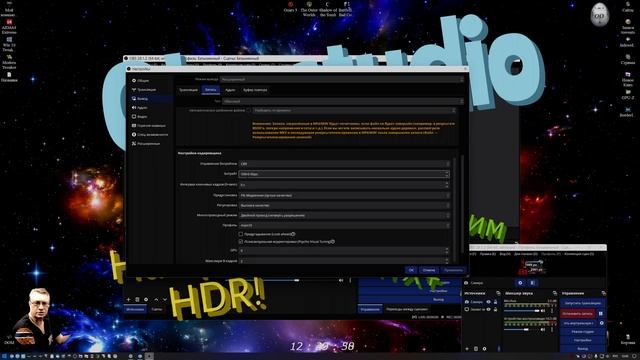This screenshot has height=360, width=640.
Task: Open virtual camera settings gear icon
Action: (x=601, y=323)
